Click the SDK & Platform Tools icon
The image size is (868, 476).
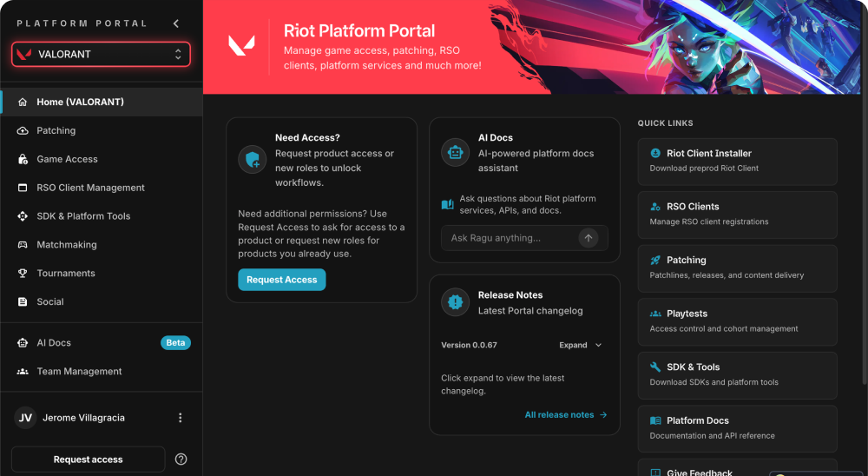click(x=23, y=216)
